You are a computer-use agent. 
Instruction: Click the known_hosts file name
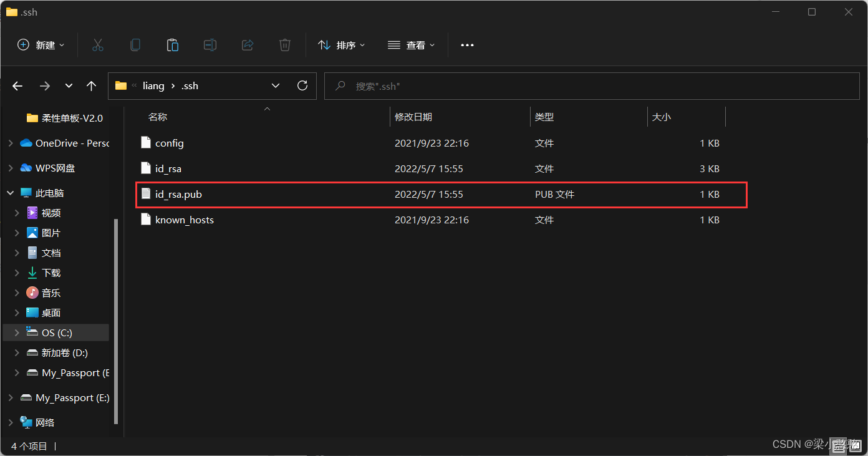(185, 220)
